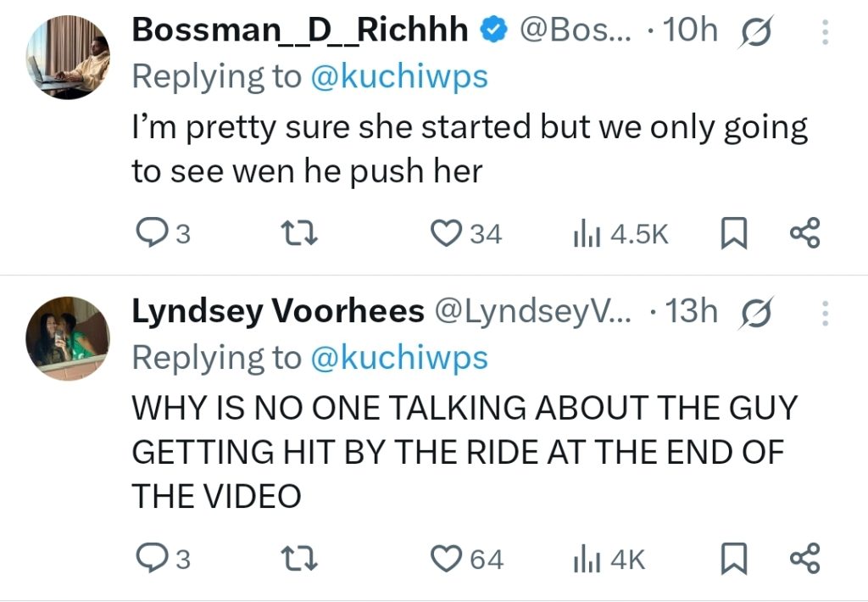Open @kuchiwps link in Bossman's reply

coord(399,76)
